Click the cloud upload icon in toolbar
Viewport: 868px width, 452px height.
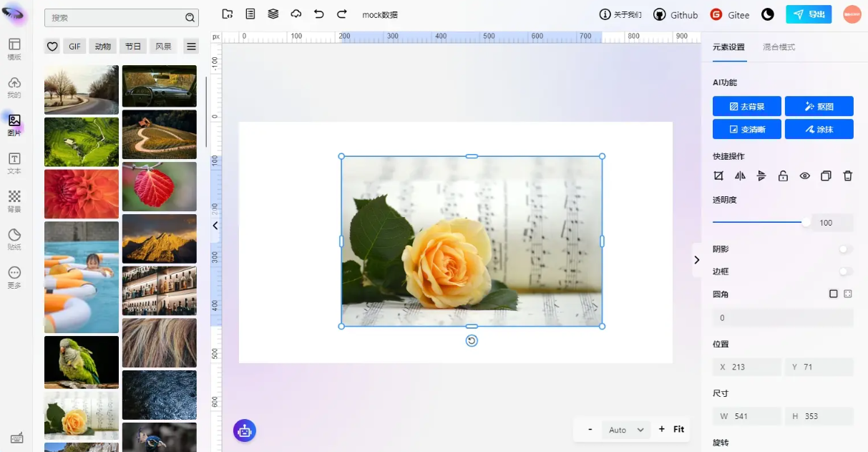coord(296,14)
